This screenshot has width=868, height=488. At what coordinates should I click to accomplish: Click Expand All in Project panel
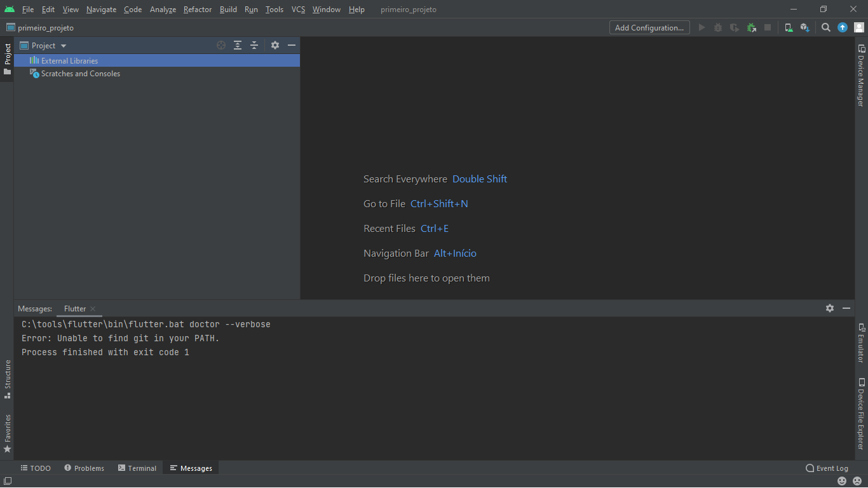(x=238, y=45)
